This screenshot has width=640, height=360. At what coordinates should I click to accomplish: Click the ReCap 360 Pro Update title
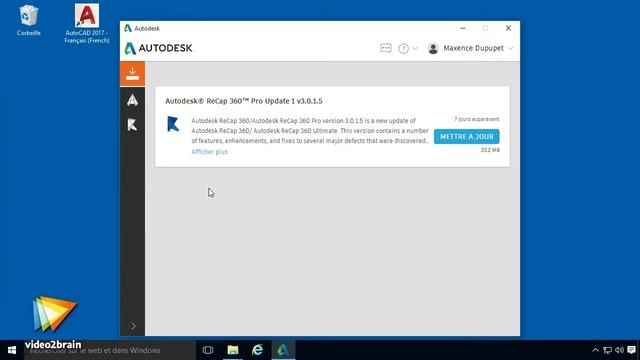point(244,101)
